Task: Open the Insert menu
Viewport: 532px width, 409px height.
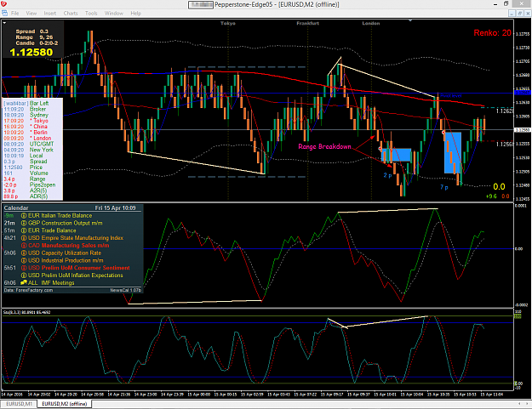Action: pyautogui.click(x=50, y=14)
